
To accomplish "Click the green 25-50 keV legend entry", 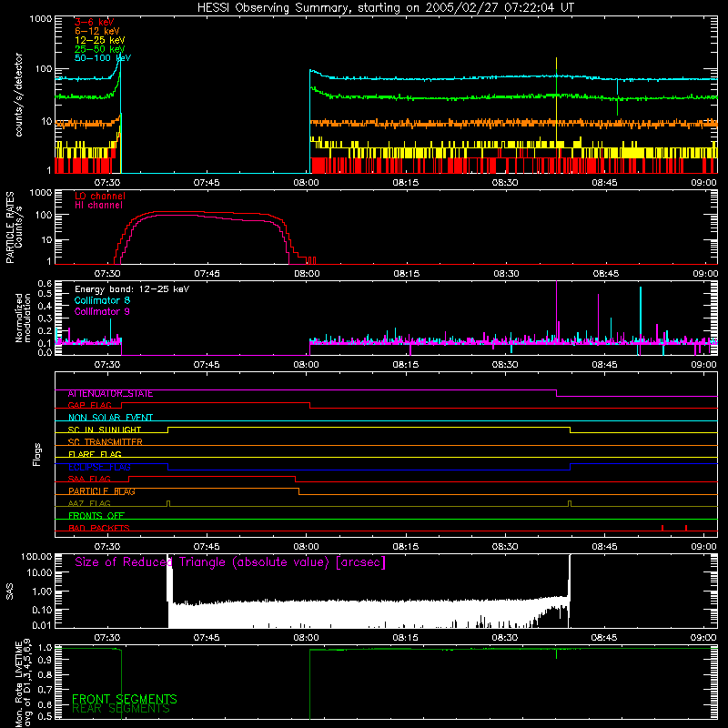I will [x=100, y=49].
